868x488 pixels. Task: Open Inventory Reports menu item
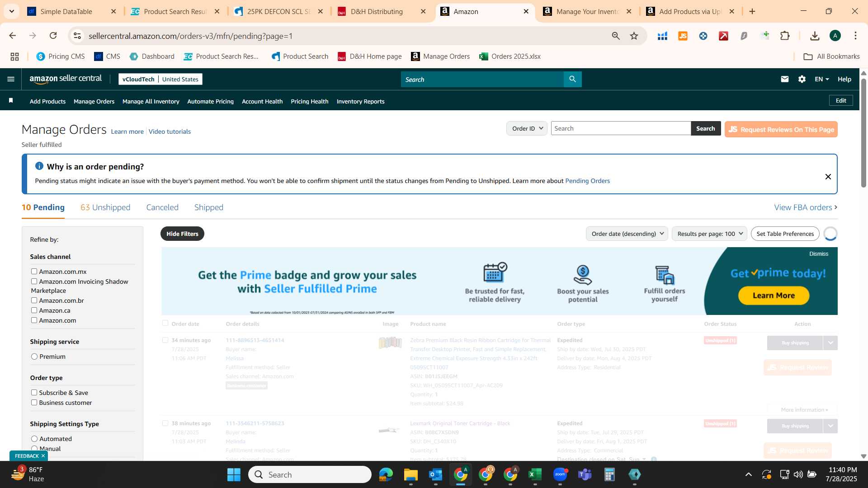coord(360,101)
